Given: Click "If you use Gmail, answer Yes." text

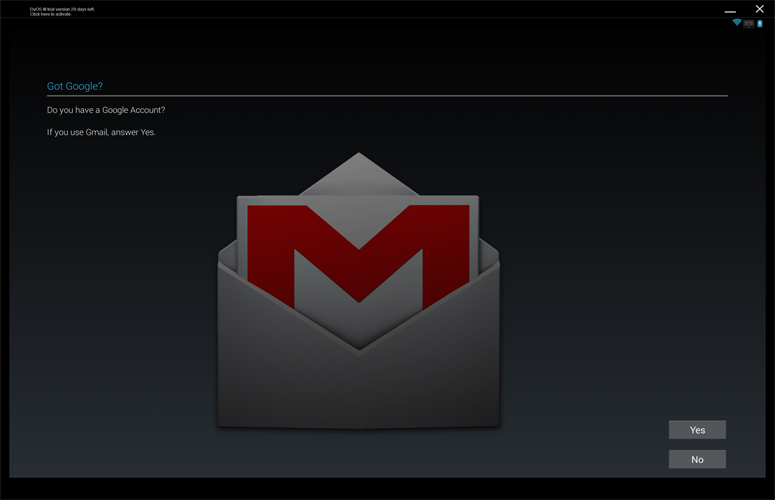Looking at the screenshot, I should coord(101,132).
